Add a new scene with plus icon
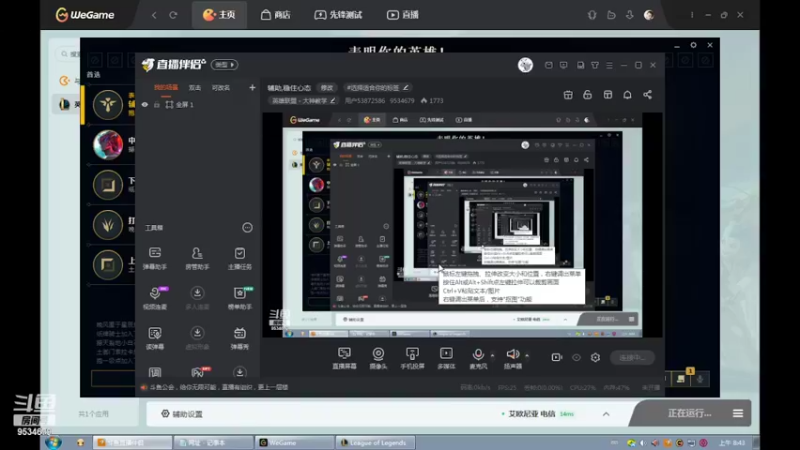The image size is (800, 450). point(252,88)
